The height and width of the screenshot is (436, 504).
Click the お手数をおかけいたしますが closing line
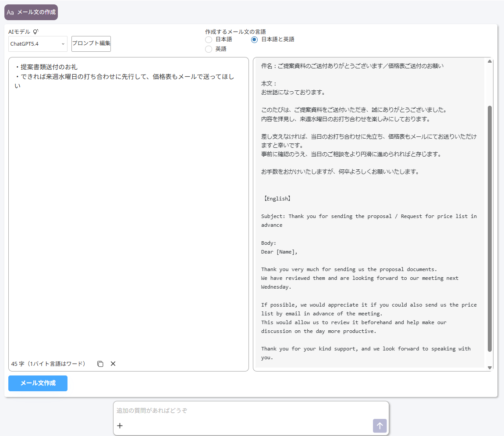tap(341, 172)
